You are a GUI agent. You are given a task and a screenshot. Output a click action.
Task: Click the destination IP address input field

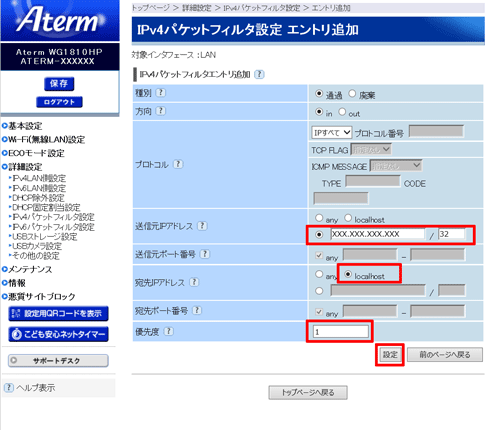pos(378,290)
